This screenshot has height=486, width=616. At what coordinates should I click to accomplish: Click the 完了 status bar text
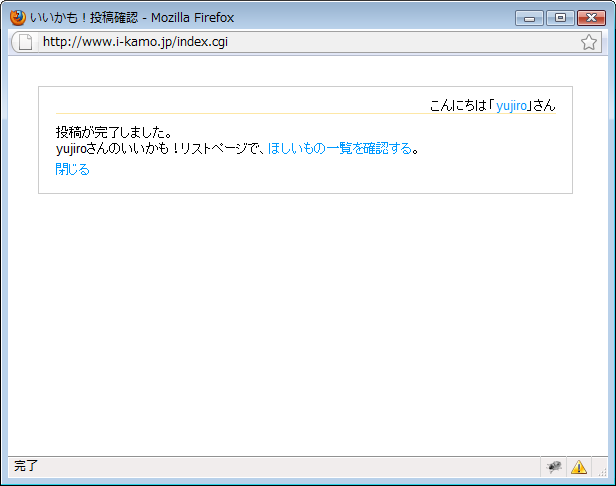click(x=26, y=466)
